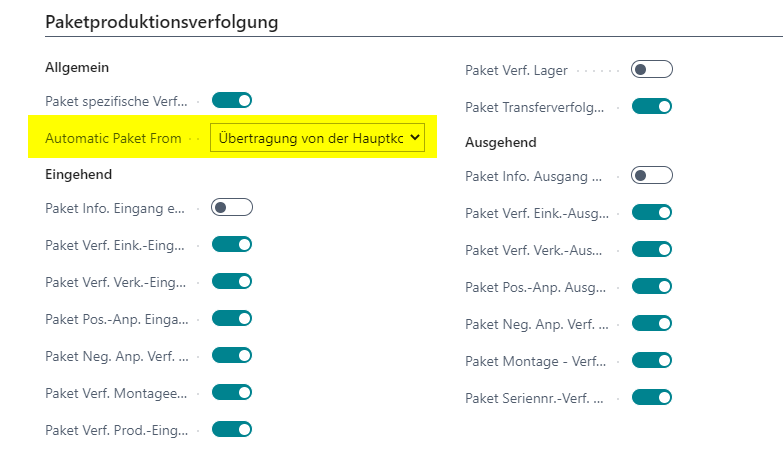783x450 pixels.
Task: Click the dropdown chevron beside Übertragung von der Hauptkc
Action: coord(415,138)
